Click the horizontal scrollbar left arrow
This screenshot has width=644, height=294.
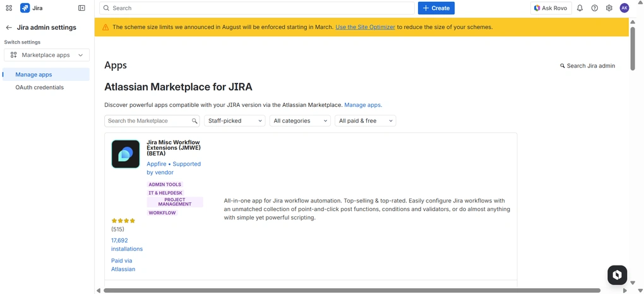98,290
